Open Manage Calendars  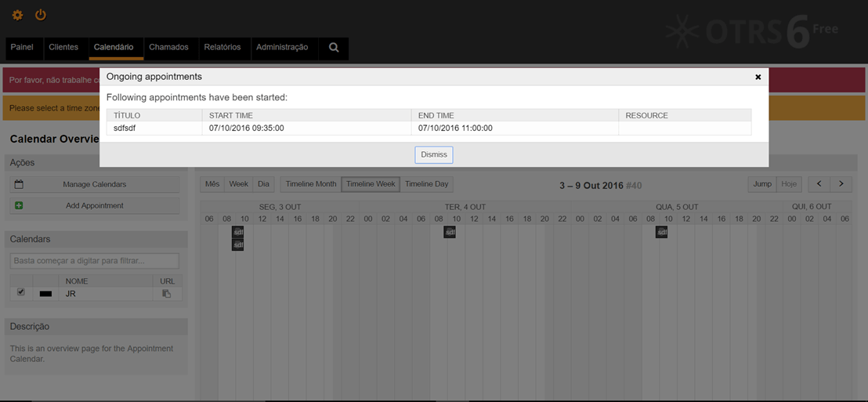pyautogui.click(x=94, y=184)
